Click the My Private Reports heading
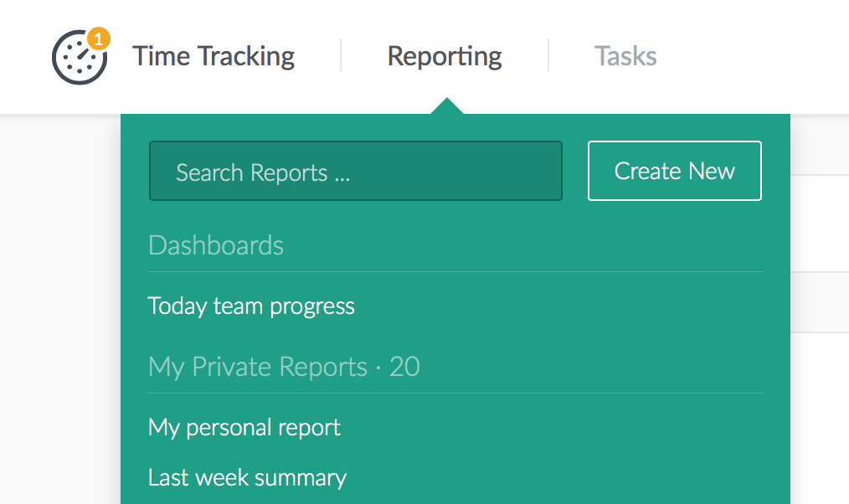The image size is (849, 504). point(258,367)
